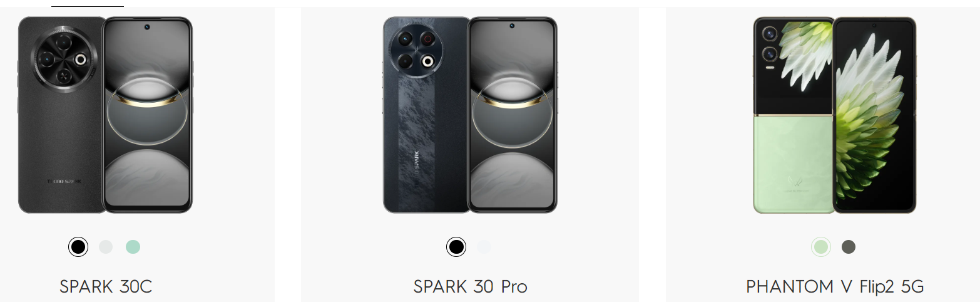Image resolution: width=980 pixels, height=302 pixels.
Task: Open the SPARK 30C product name link
Action: 106,287
